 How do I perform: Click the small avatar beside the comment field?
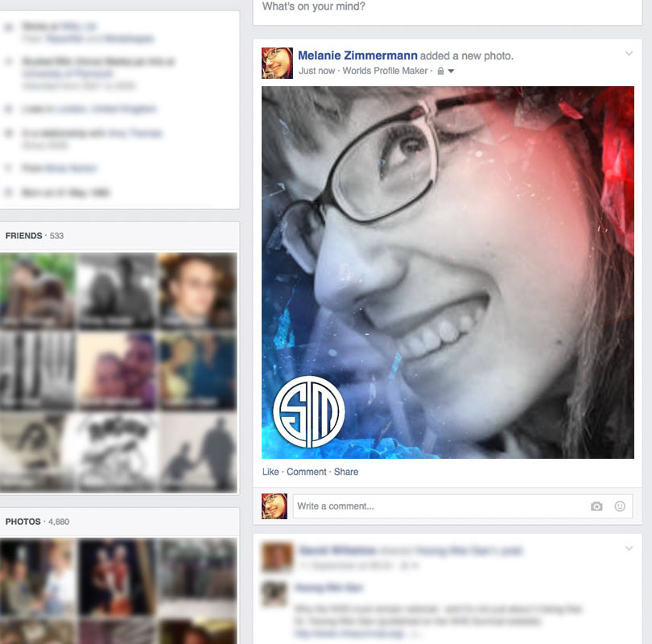[274, 506]
